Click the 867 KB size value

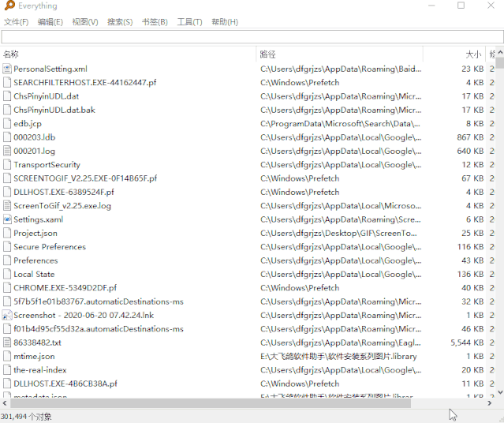tap(470, 137)
